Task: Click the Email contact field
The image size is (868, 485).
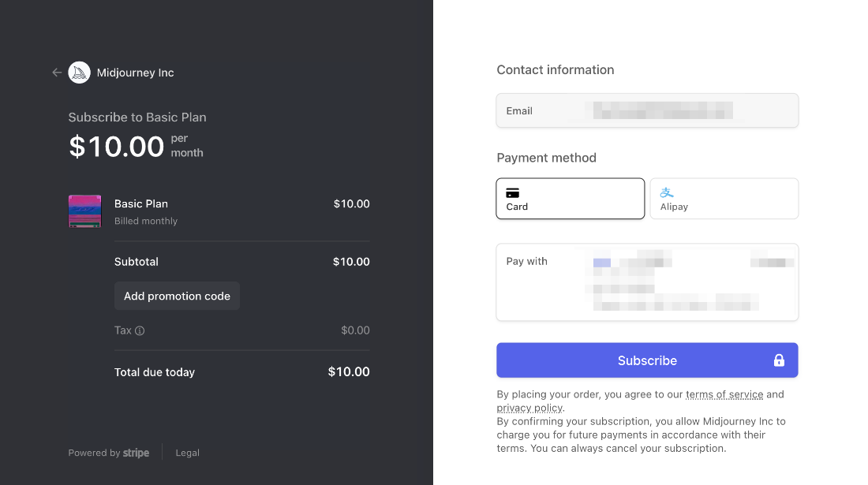Action: 647,110
